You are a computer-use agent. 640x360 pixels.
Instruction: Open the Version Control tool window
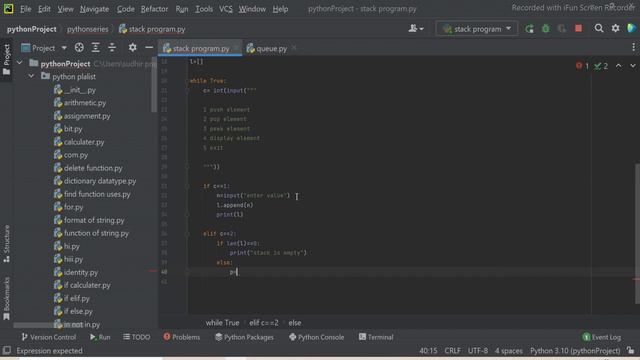pos(49,337)
